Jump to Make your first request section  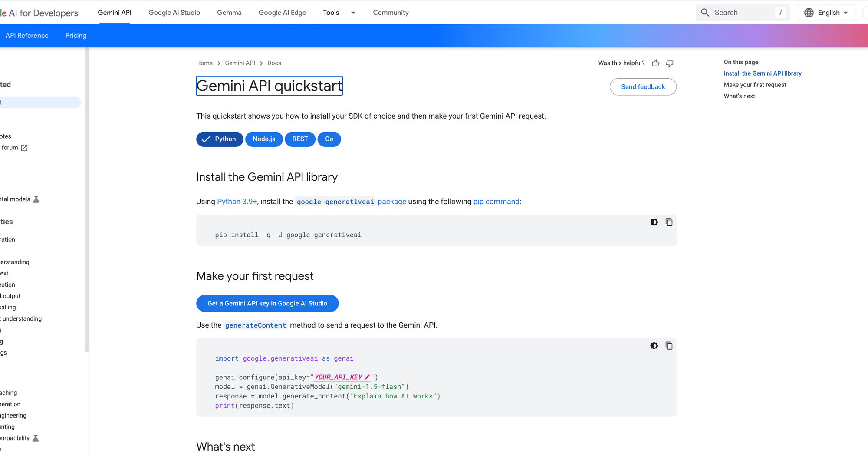pos(755,85)
